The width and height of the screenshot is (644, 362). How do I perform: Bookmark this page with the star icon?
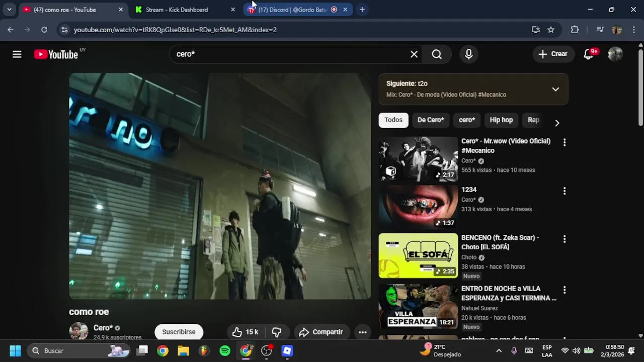tap(551, 30)
